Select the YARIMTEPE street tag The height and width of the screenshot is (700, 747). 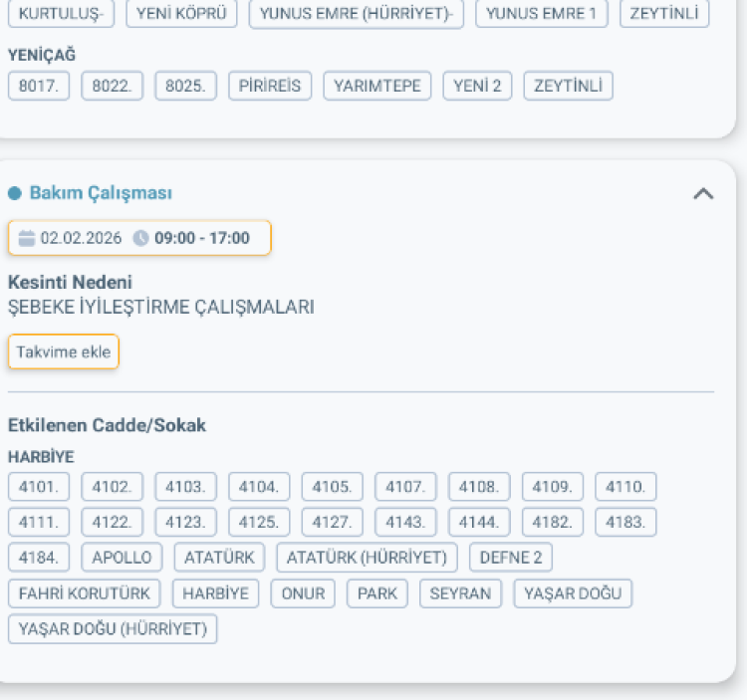click(x=377, y=86)
